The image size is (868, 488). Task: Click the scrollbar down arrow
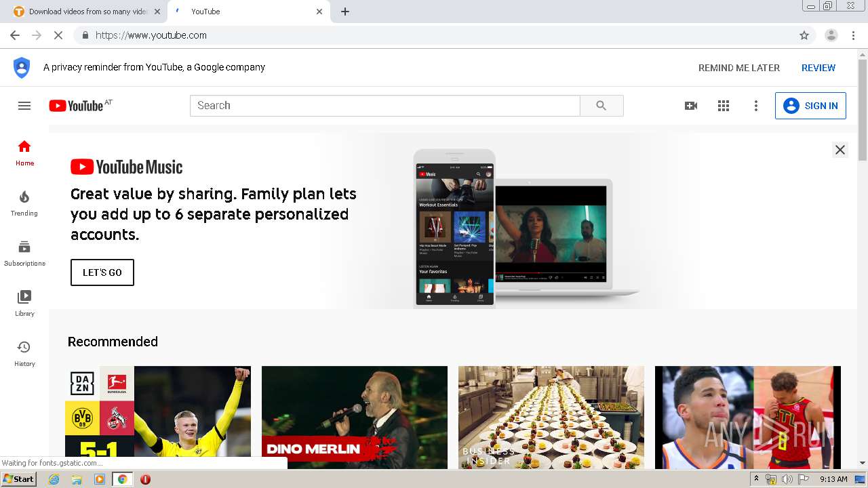863,463
